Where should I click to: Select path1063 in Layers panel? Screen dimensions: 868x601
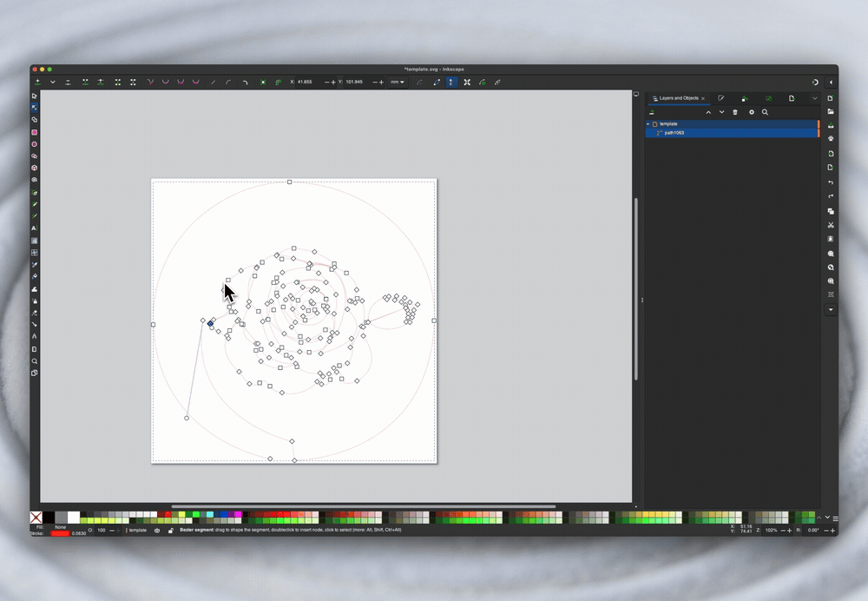(732, 133)
